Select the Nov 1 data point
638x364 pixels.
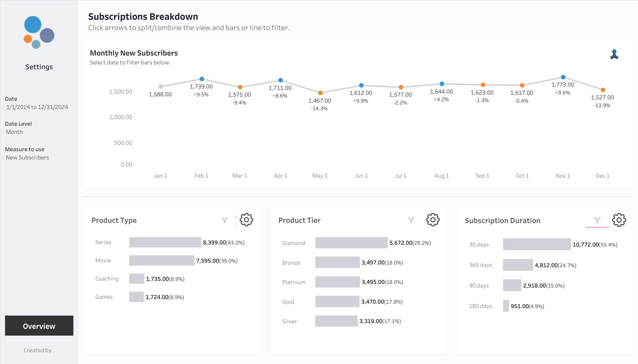(x=563, y=77)
